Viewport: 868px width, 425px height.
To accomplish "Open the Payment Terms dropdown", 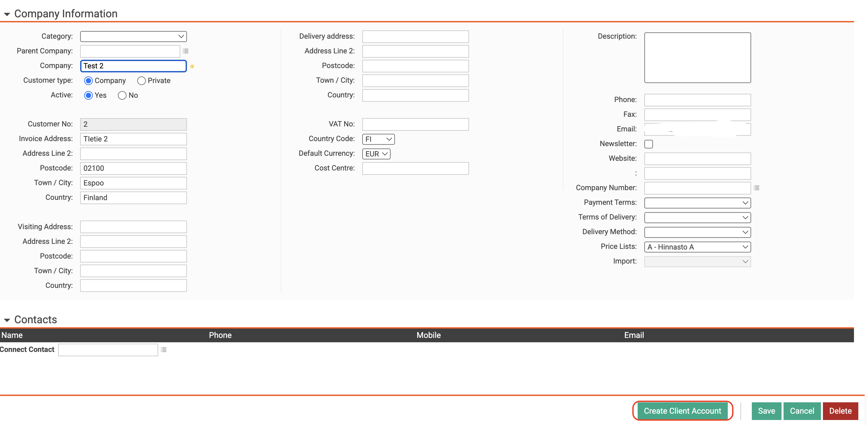I will (x=697, y=203).
